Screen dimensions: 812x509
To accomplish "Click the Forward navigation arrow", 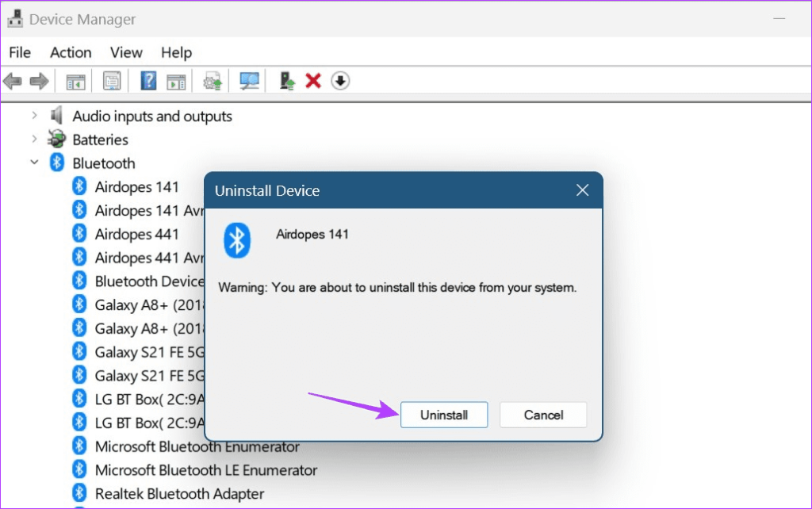I will click(x=38, y=80).
